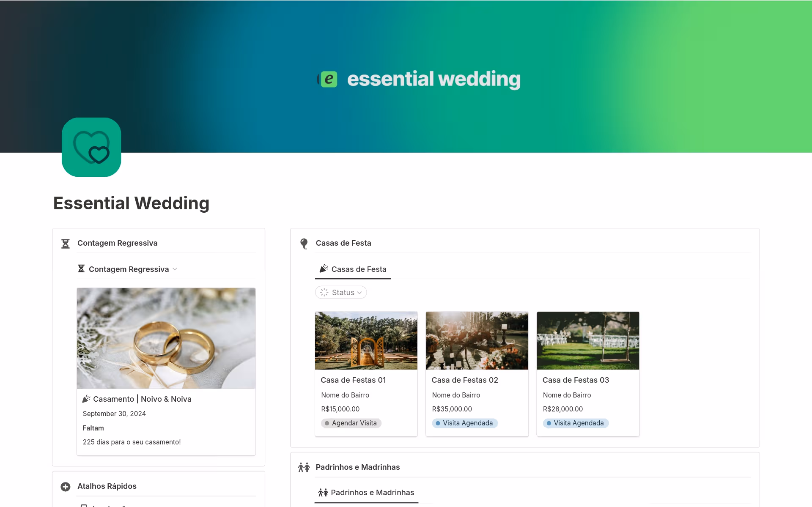The image size is (812, 507).
Task: Click the balloon icon next to Casas de Festa
Action: click(x=304, y=244)
